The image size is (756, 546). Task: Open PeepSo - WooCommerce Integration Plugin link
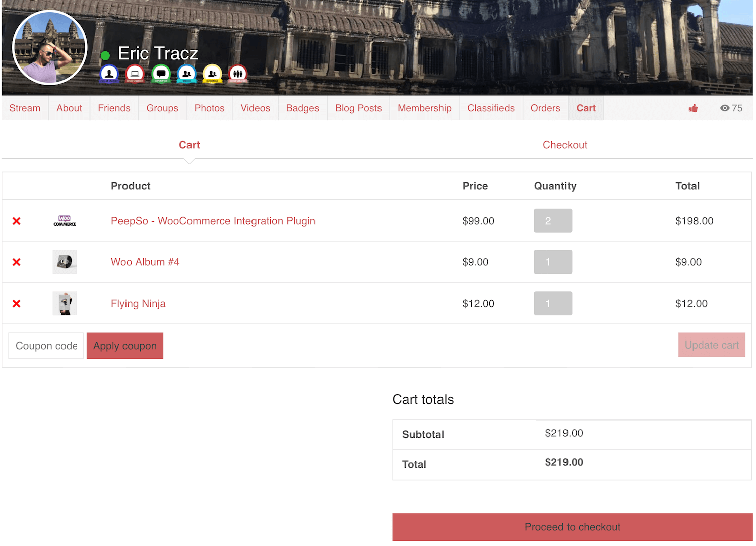coord(213,221)
